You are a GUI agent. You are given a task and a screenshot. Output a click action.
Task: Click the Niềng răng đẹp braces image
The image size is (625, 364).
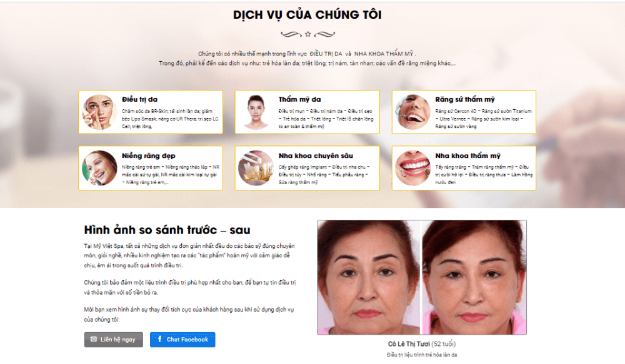tap(99, 168)
